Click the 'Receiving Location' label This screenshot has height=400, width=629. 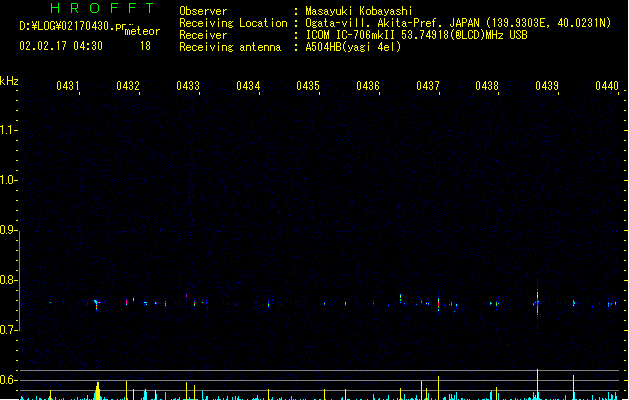click(x=233, y=23)
